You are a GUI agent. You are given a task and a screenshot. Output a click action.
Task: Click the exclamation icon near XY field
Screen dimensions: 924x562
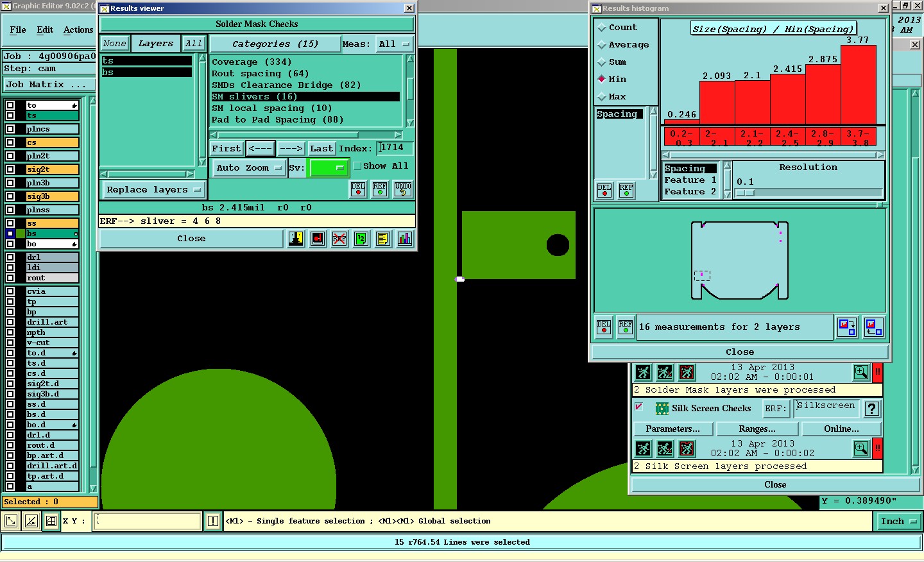click(213, 521)
